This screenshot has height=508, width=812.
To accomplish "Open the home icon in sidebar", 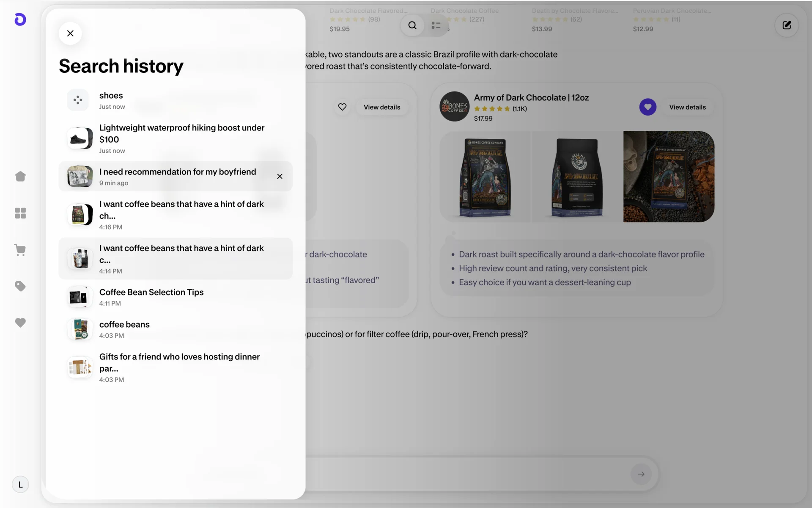I will point(20,177).
